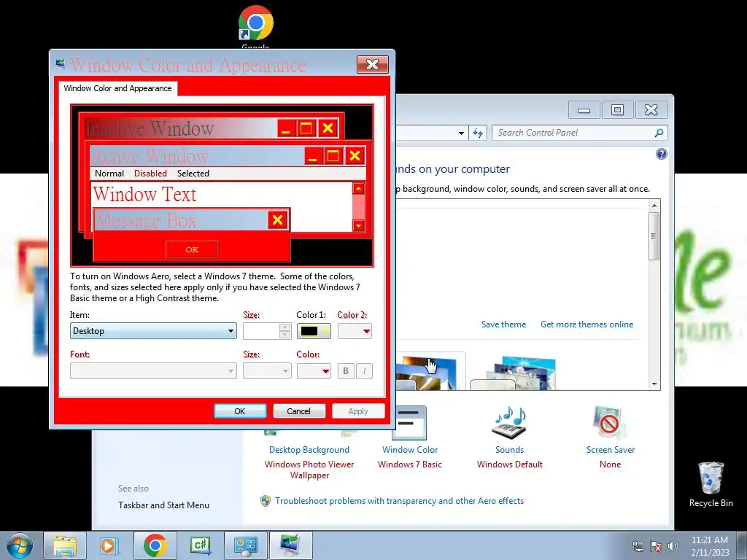Open Troubleshoot problems with transparency link
The width and height of the screenshot is (747, 560).
pos(399,501)
